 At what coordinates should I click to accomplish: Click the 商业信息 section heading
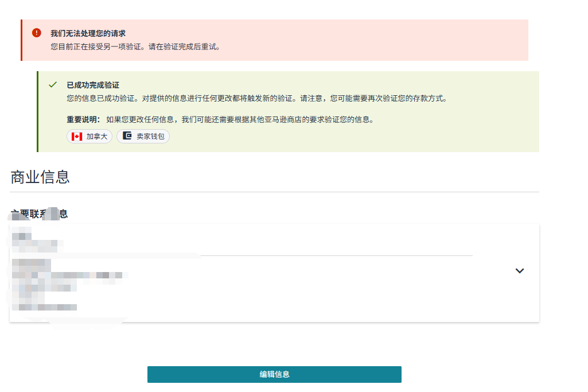(40, 177)
